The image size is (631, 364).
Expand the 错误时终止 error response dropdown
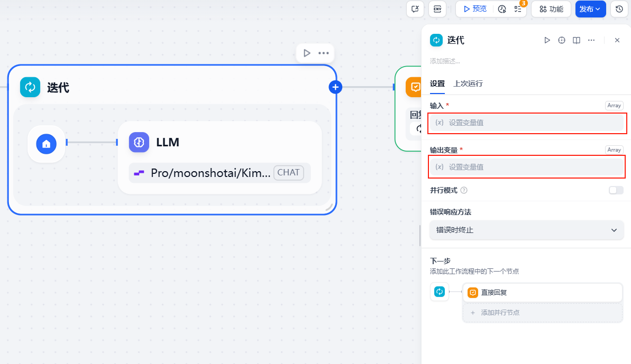coord(526,230)
